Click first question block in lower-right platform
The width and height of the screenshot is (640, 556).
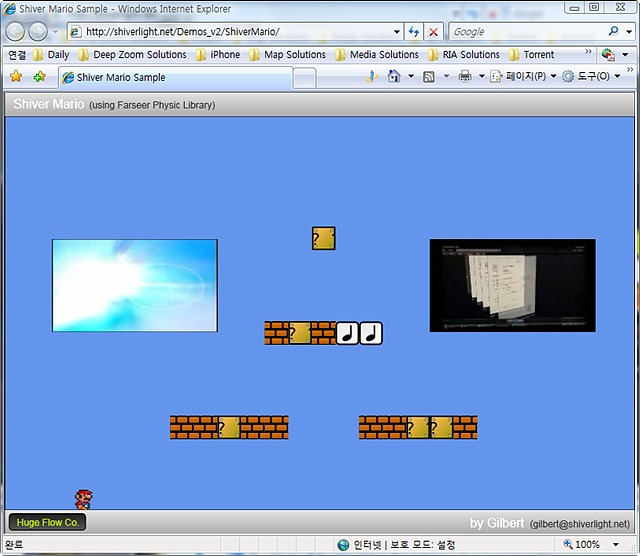point(418,427)
